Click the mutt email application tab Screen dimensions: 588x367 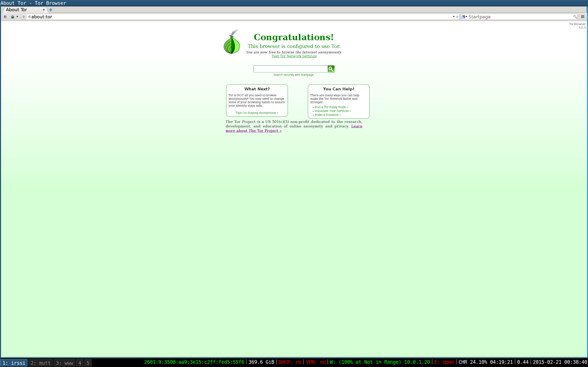pyautogui.click(x=41, y=362)
